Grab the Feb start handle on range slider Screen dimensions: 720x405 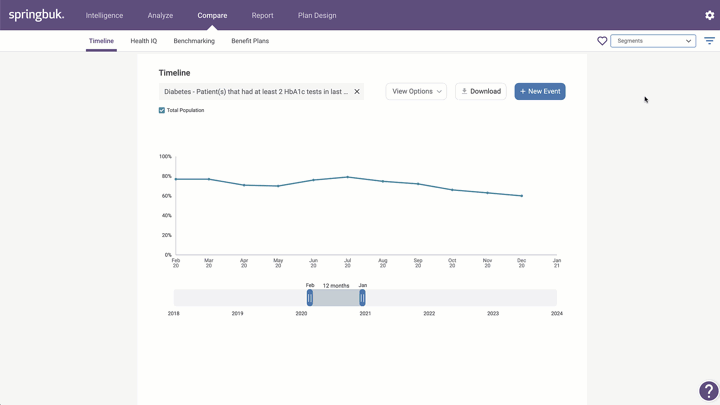tap(310, 298)
